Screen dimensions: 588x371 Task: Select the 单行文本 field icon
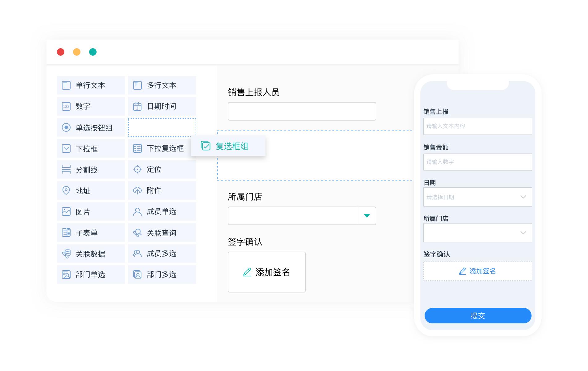66,85
